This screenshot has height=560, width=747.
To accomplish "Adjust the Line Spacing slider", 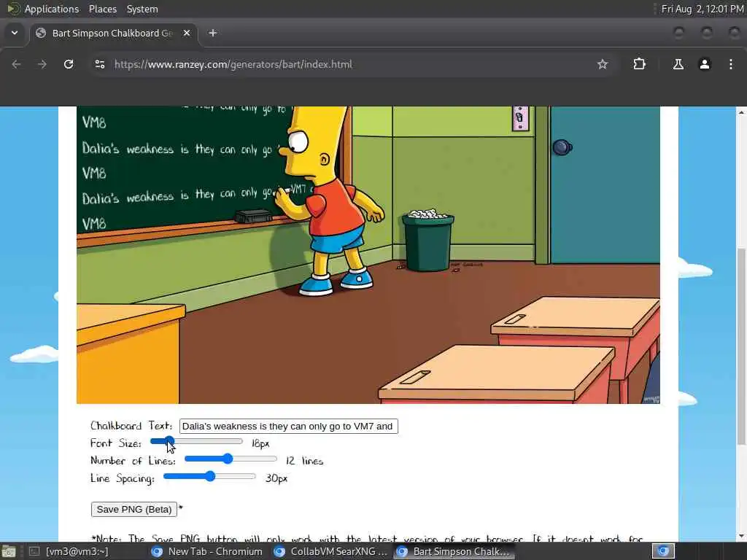I will (x=209, y=476).
